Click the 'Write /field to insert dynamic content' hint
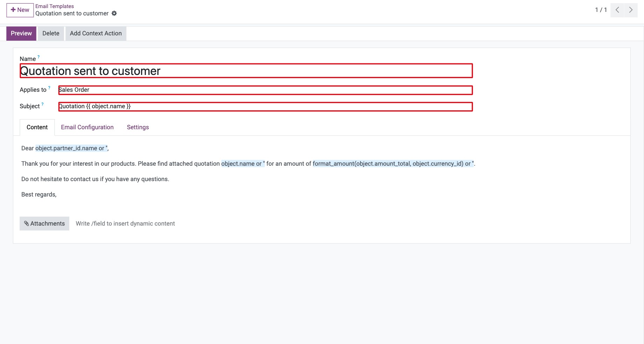The width and height of the screenshot is (644, 344). point(125,223)
